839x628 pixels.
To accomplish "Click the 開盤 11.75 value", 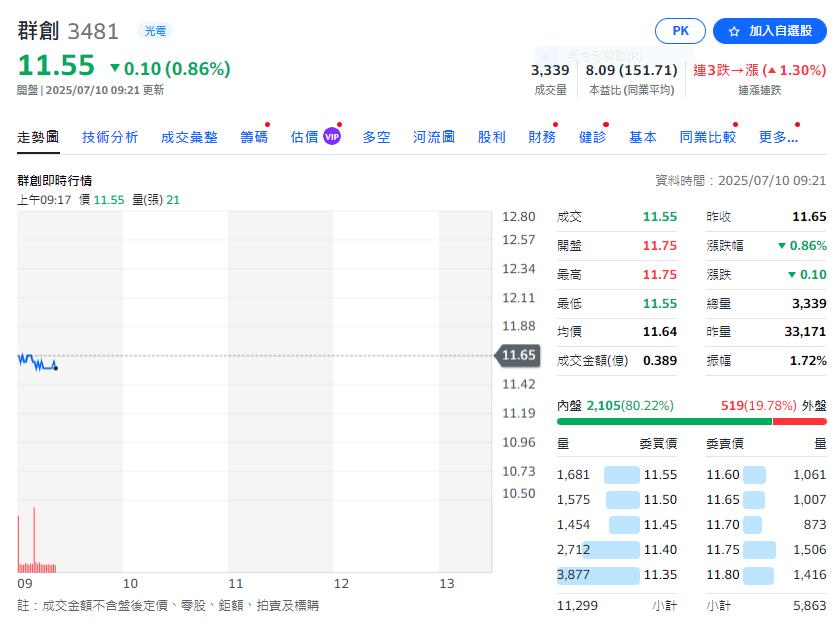I will [x=660, y=246].
